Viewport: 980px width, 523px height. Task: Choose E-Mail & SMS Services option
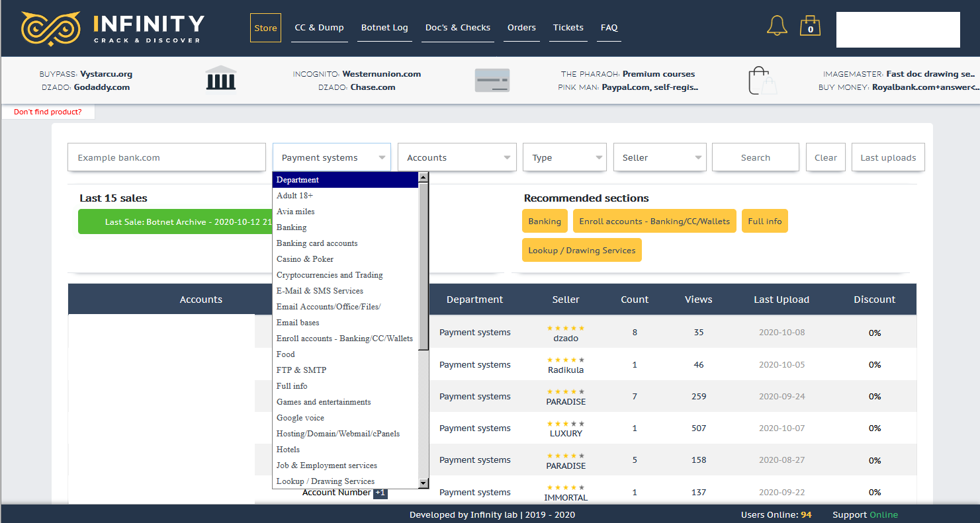click(345, 291)
